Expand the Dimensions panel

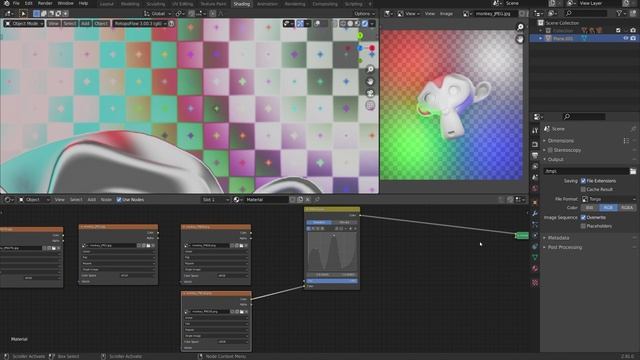click(x=560, y=140)
